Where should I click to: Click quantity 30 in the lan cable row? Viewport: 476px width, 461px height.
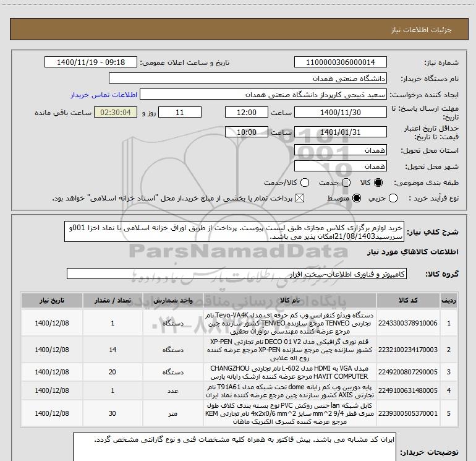(113, 413)
